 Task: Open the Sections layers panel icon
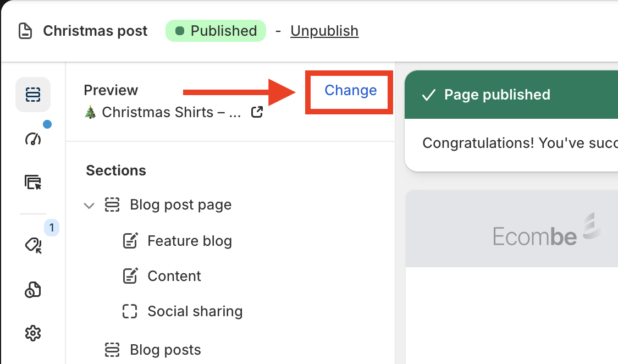tap(33, 95)
